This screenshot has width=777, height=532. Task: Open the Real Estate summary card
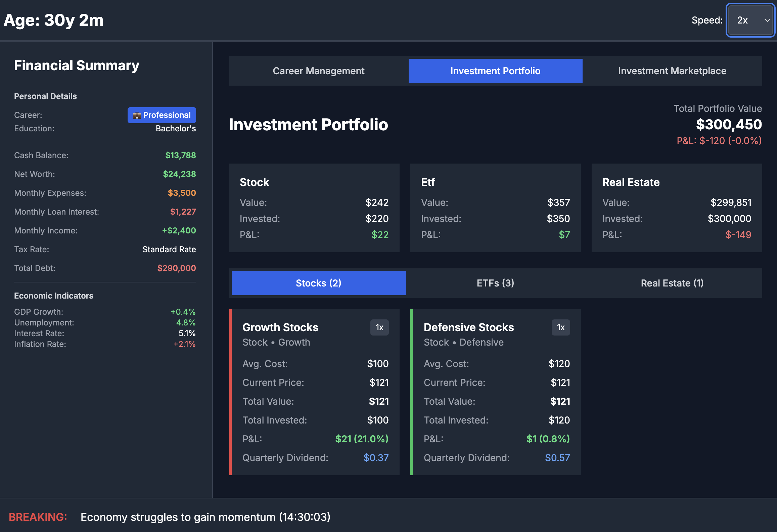coord(677,208)
